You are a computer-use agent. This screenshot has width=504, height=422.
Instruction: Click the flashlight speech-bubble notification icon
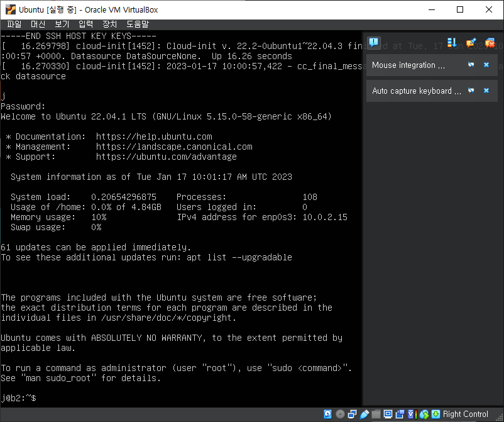click(x=471, y=43)
